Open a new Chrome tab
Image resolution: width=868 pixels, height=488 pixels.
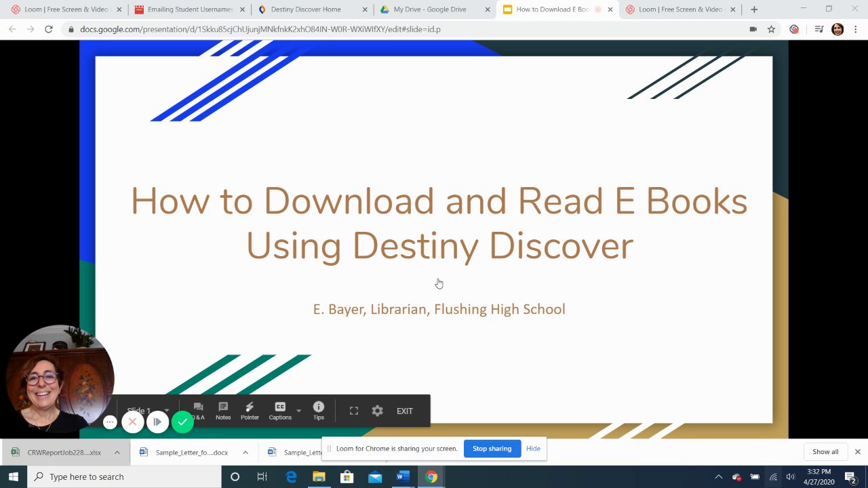click(x=754, y=9)
